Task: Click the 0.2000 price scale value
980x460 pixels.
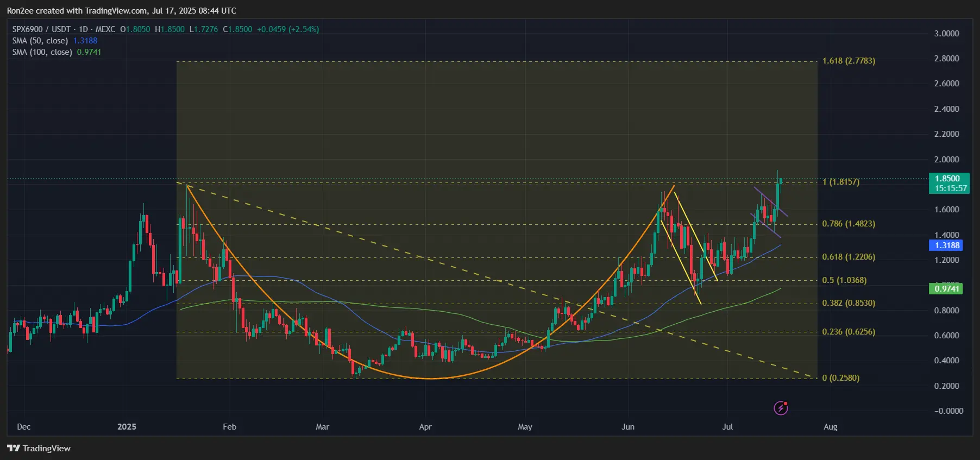Action: (x=947, y=386)
